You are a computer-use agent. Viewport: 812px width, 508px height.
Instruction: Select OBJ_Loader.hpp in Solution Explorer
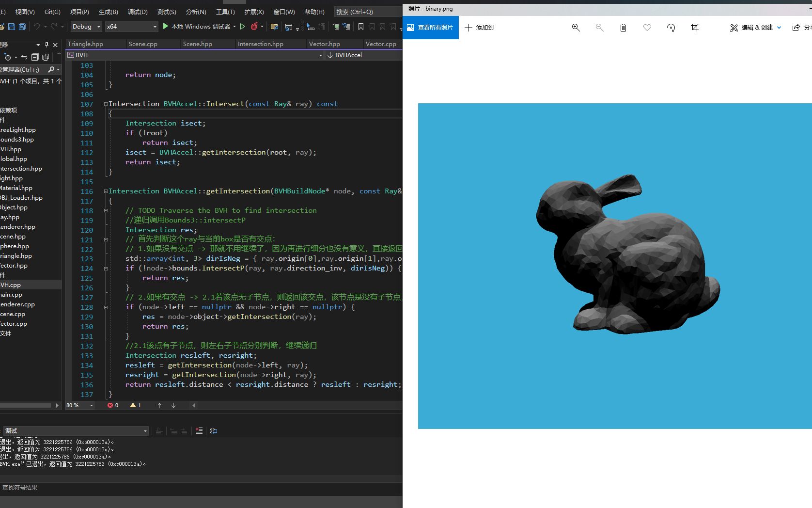[x=21, y=198]
